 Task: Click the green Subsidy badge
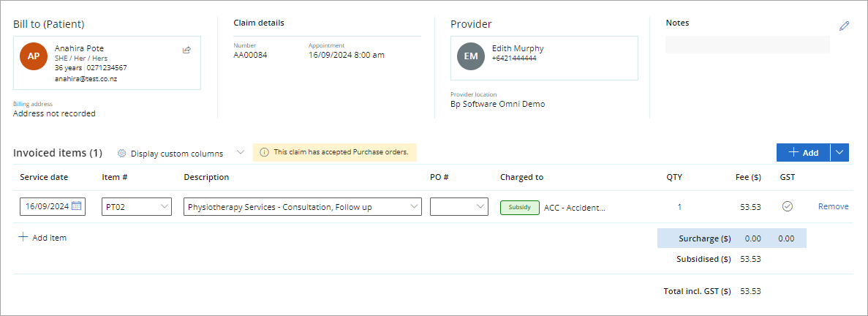[520, 208]
